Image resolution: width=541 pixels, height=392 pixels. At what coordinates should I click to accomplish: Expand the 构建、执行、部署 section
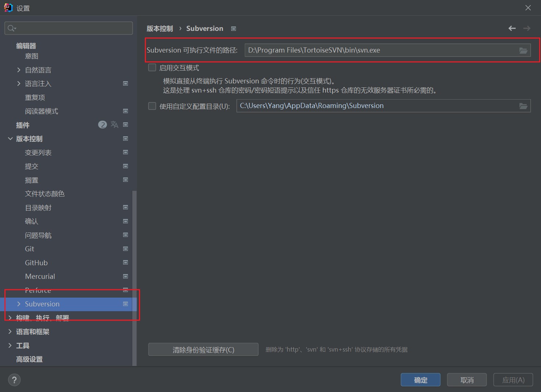pyautogui.click(x=10, y=318)
